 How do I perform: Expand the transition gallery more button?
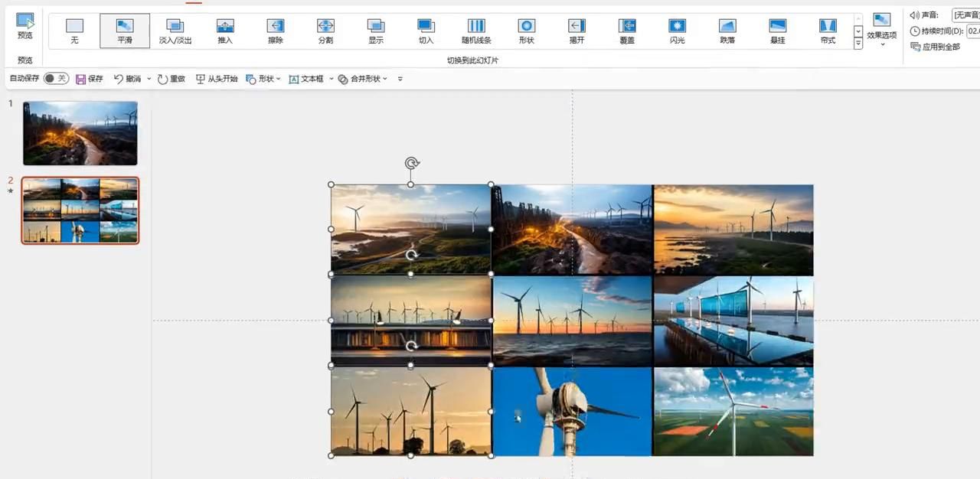point(858,44)
